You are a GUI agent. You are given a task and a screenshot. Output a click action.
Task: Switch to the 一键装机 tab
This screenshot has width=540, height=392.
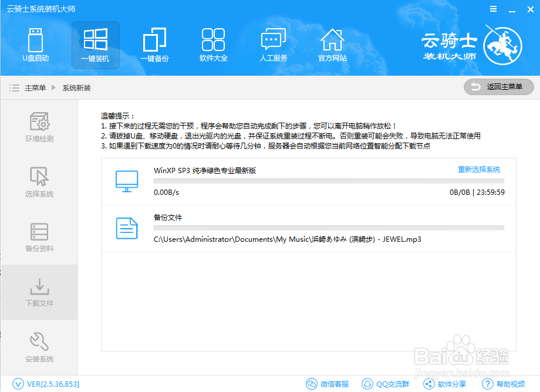click(x=95, y=45)
